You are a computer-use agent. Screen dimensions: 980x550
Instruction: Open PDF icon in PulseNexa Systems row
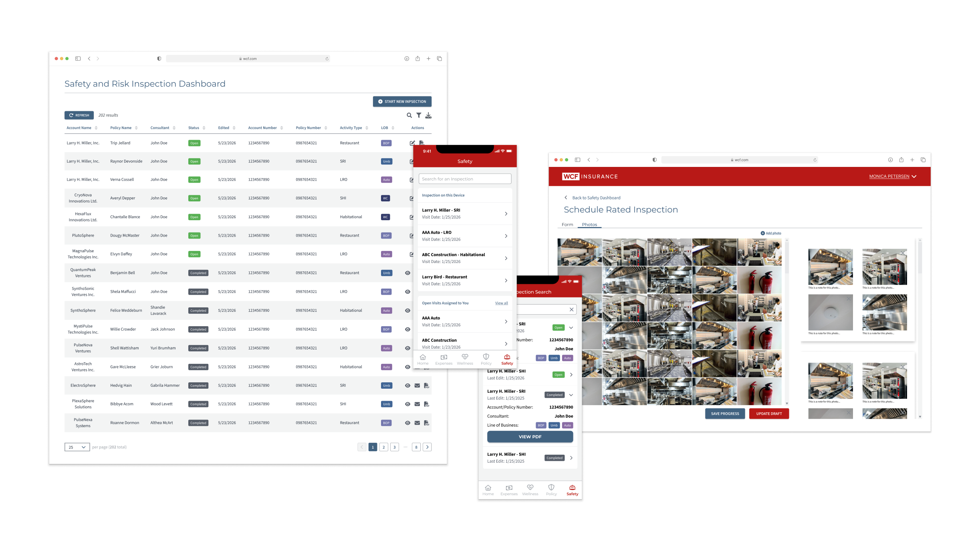pyautogui.click(x=426, y=423)
